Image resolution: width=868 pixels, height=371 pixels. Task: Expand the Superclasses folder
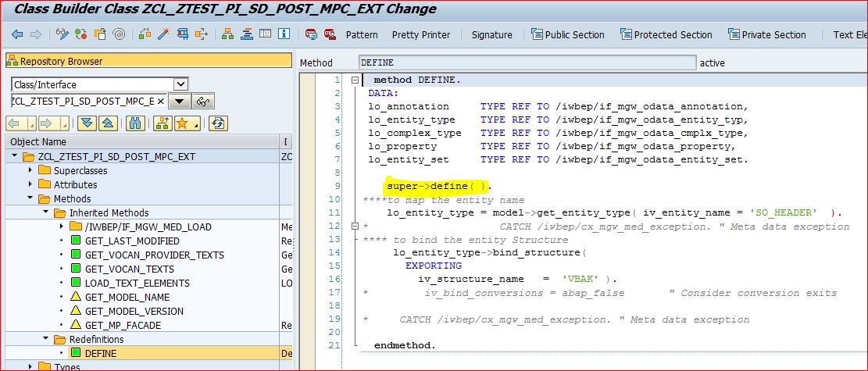click(x=30, y=171)
